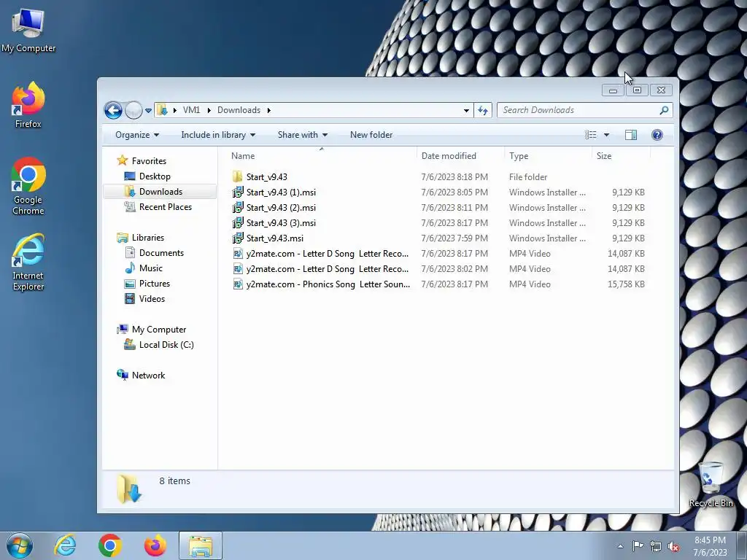
Task: Open Recent Places in the sidebar
Action: (x=166, y=206)
